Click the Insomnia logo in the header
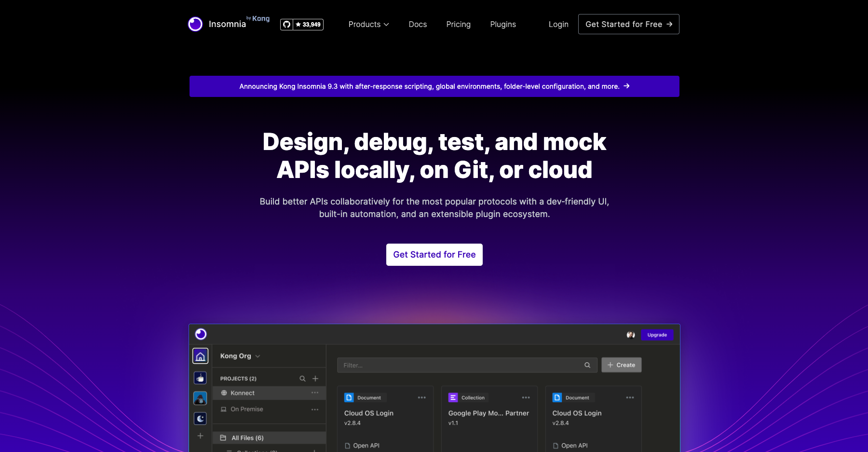The image size is (868, 452). coord(217,24)
